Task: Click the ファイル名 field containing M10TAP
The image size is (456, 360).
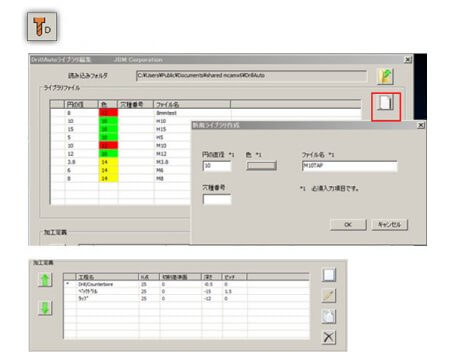Action: pos(349,166)
